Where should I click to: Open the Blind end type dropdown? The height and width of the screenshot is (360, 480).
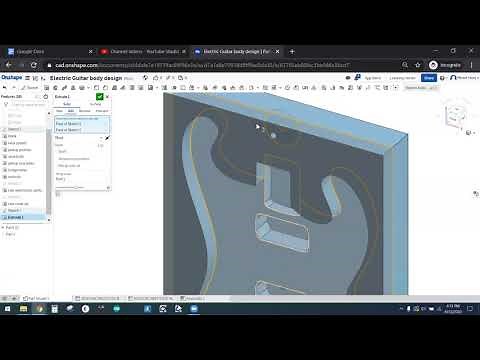tap(79, 138)
